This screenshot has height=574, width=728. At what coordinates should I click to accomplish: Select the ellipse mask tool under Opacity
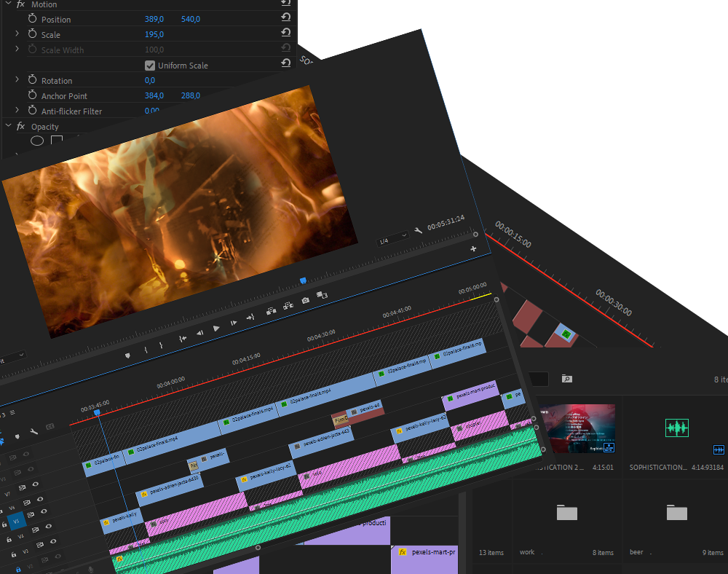click(x=36, y=141)
